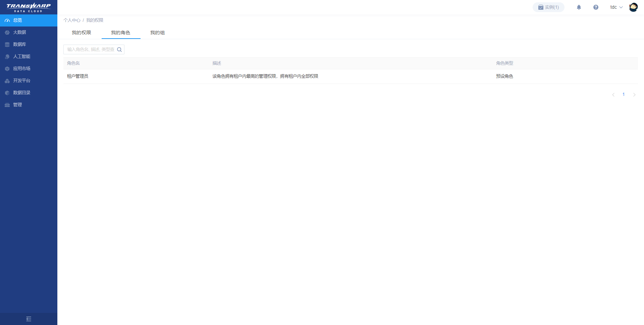
Task: Click the 预设角色 type cell
Action: (504, 76)
